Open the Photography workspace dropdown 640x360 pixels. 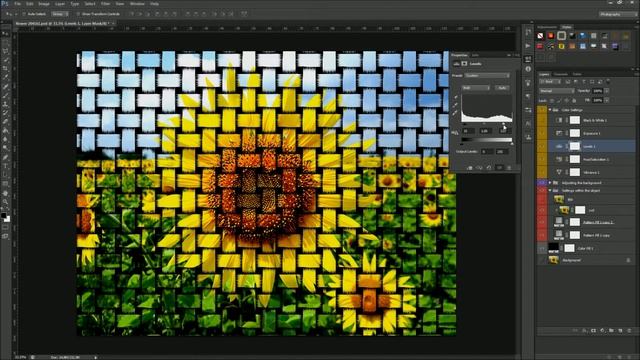618,14
